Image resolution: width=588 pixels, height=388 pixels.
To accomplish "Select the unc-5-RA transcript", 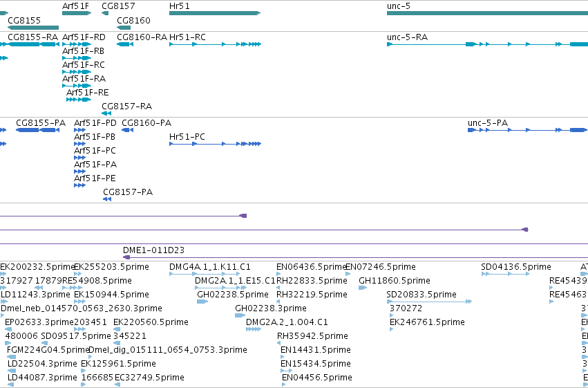I will 488,44.
